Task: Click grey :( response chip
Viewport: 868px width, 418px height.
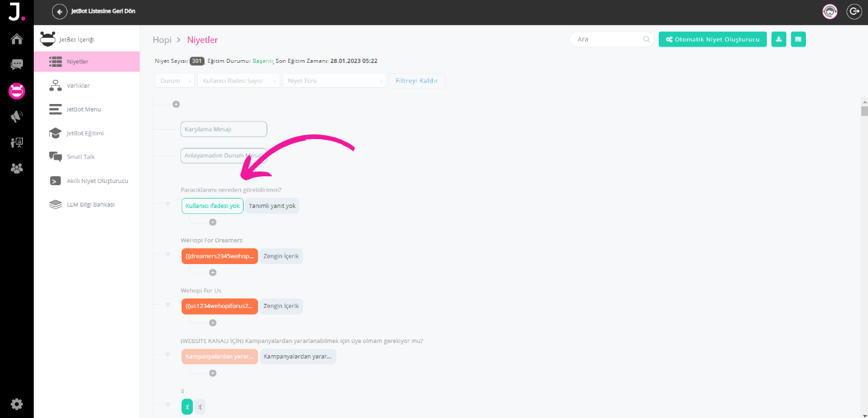Action: point(200,407)
